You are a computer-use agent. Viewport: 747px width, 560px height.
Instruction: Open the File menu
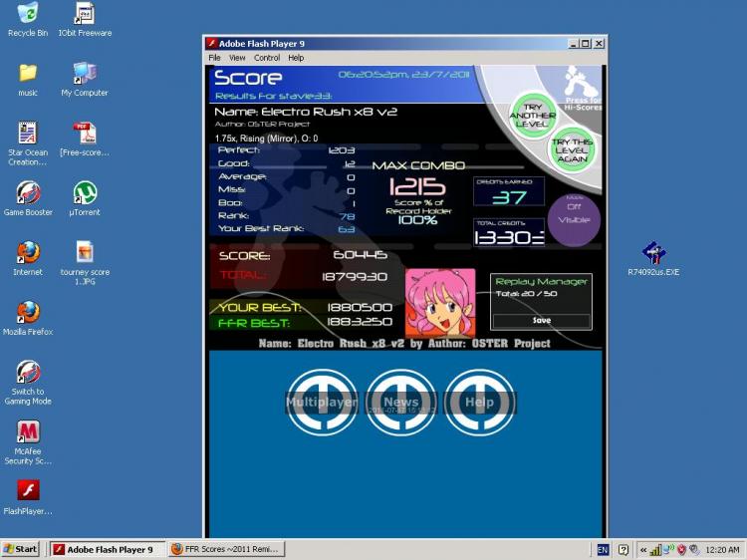coord(214,58)
